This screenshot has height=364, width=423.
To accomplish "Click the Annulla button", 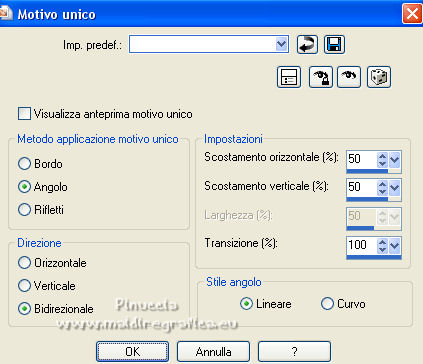I will 213,352.
